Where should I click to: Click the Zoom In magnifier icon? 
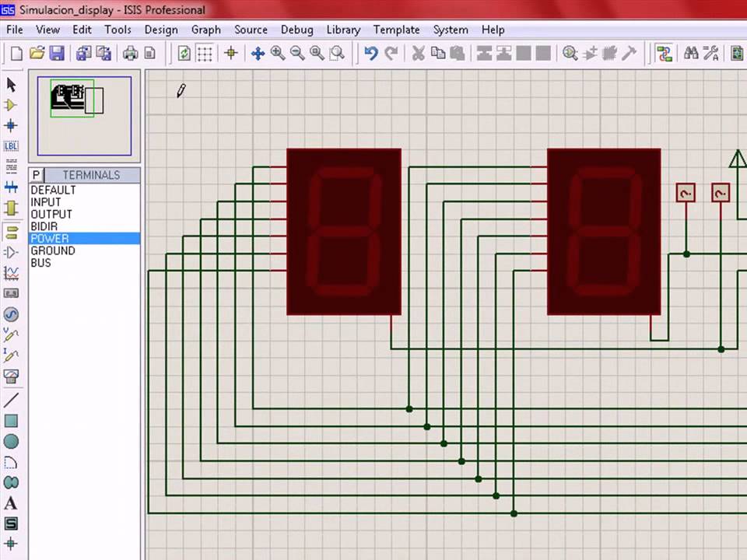[278, 53]
